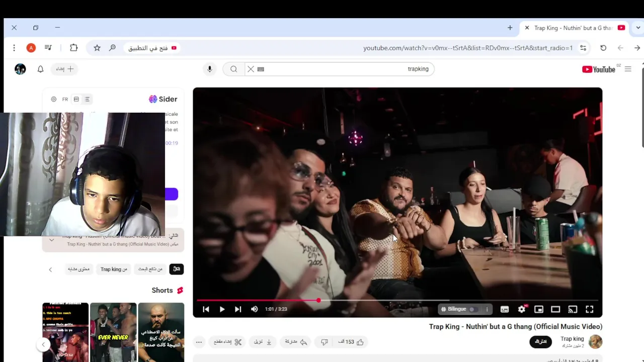Create a clip with scissors button
The height and width of the screenshot is (362, 644).
(x=227, y=342)
